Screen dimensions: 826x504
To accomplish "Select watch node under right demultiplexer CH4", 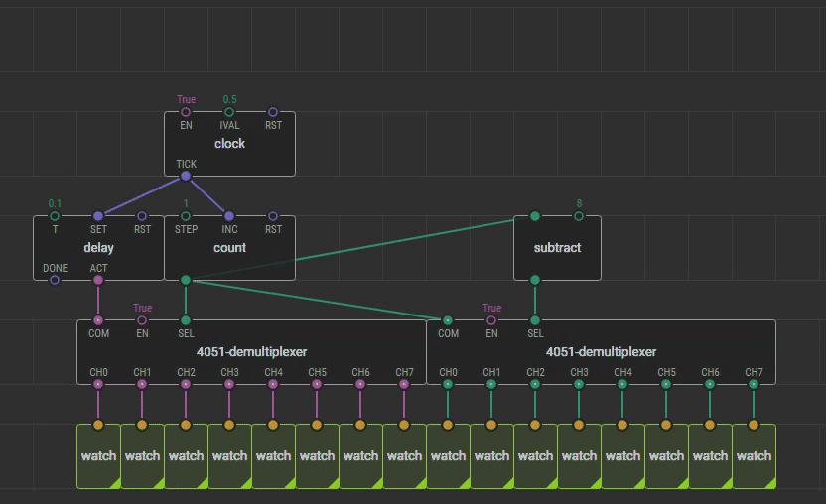I will coord(623,456).
